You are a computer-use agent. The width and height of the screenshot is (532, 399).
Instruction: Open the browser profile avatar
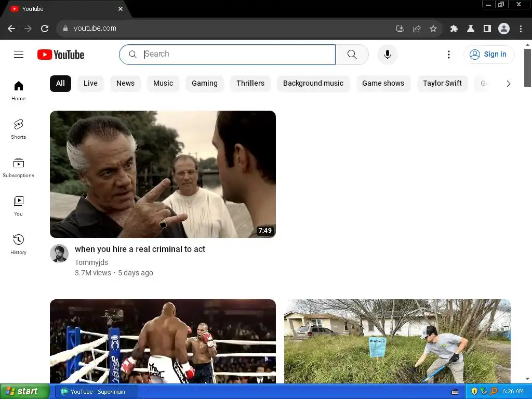[504, 29]
